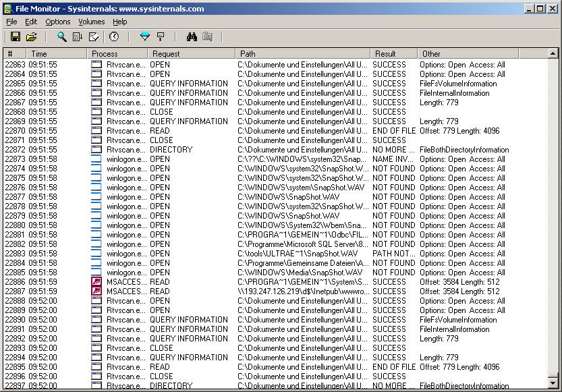
Task: Click the Rtvscan process icon in row 22863
Action: pos(96,65)
